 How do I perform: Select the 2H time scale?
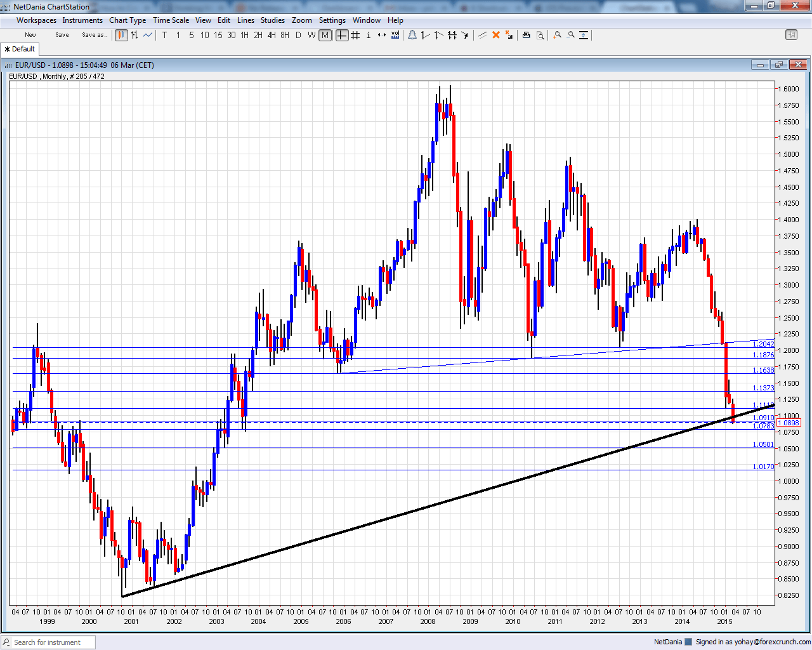258,35
